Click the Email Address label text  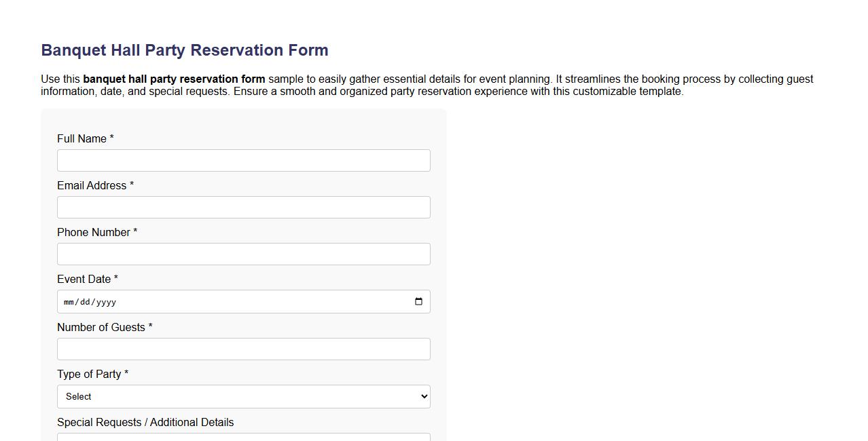91,185
